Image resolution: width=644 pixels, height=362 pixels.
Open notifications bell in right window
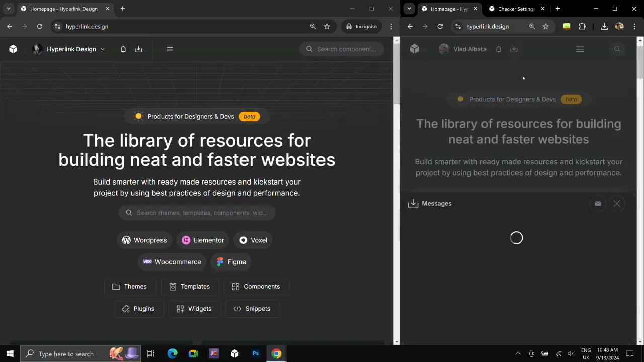pyautogui.click(x=499, y=49)
